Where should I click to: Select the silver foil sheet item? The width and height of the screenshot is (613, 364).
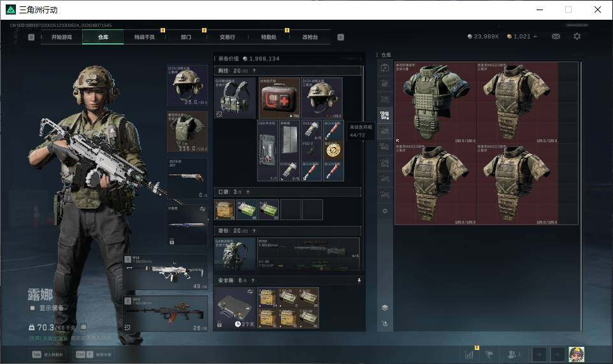point(290,140)
